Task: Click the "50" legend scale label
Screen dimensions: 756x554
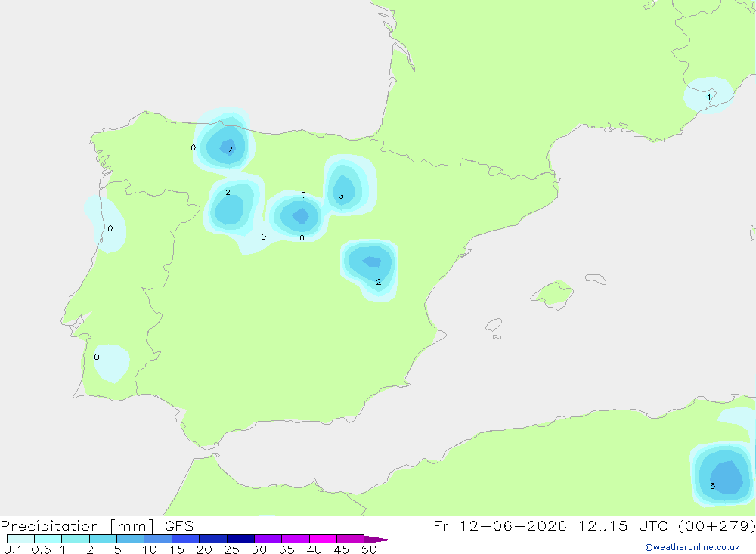Action: click(x=369, y=549)
